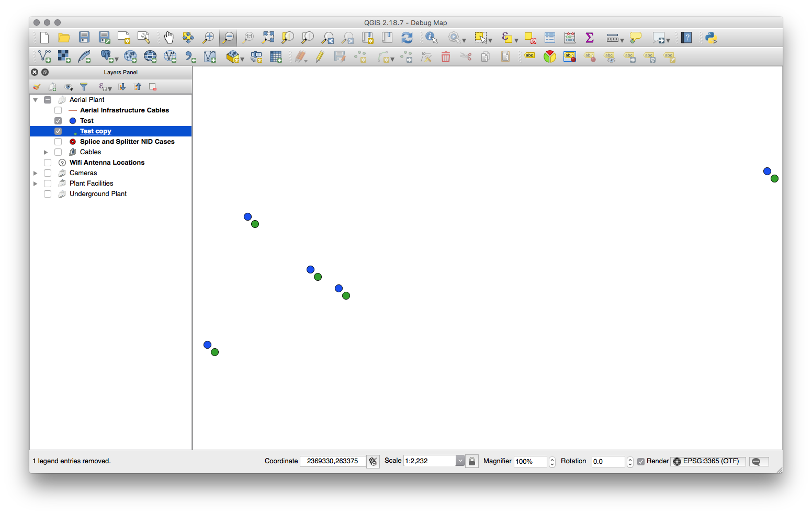This screenshot has width=812, height=515.
Task: Open the Add PostGIS Layers icon
Action: (107, 56)
